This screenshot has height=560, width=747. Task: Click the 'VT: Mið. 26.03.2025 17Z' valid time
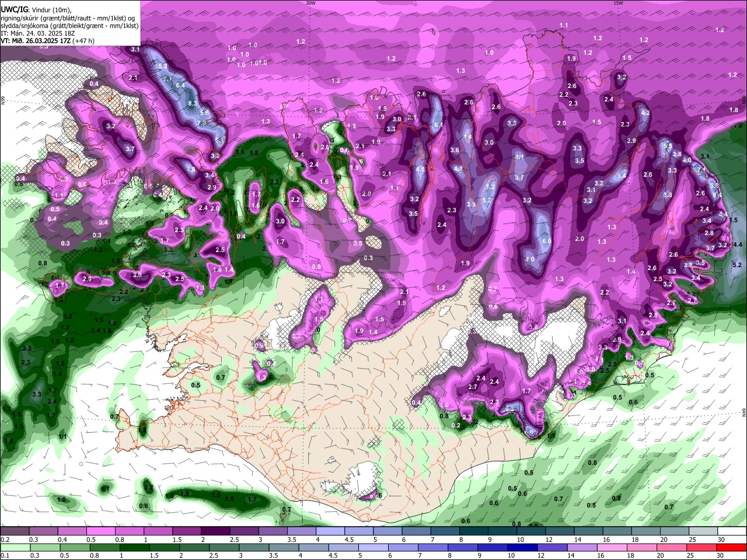pyautogui.click(x=35, y=41)
